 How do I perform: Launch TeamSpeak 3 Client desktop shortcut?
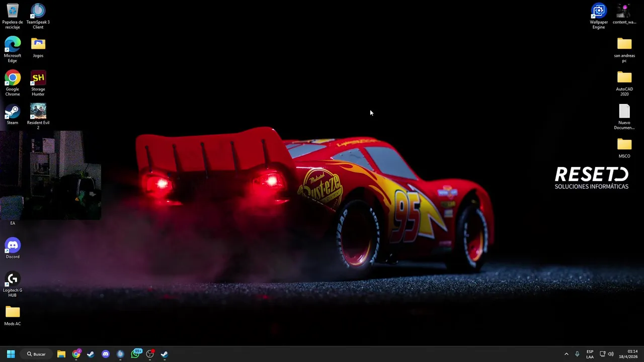(38, 16)
